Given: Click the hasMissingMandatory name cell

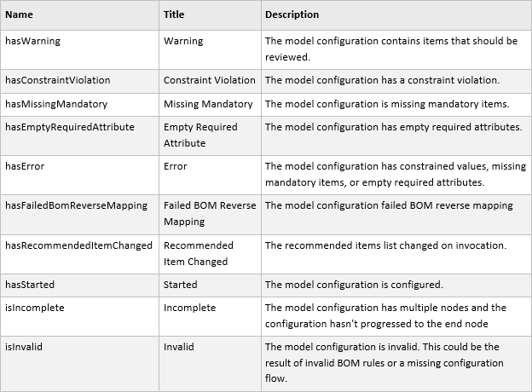Looking at the screenshot, I should 56,104.
